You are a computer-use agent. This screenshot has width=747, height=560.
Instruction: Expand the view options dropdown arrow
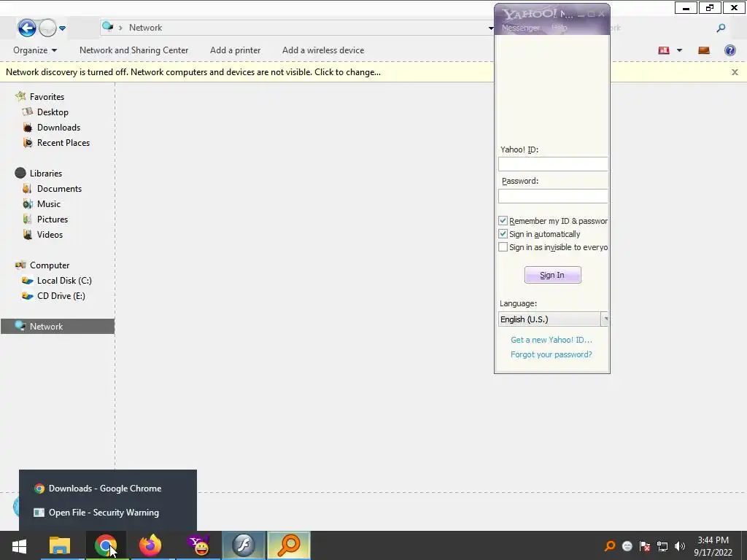(679, 50)
